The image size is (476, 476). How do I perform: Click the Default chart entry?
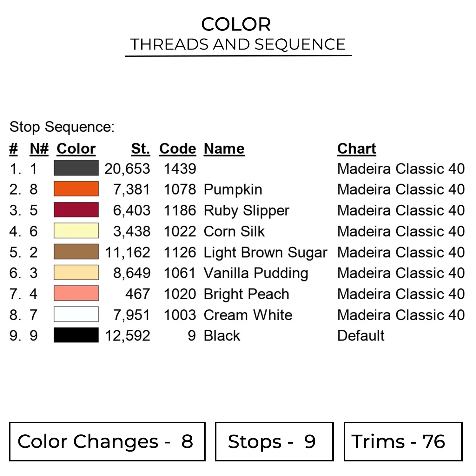tap(361, 335)
